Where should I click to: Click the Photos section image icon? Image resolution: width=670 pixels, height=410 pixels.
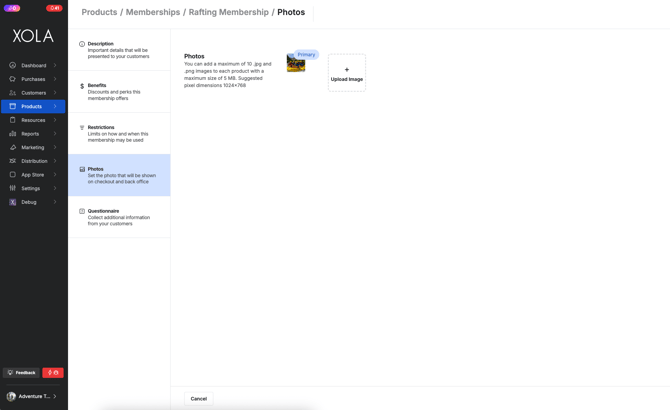(82, 169)
